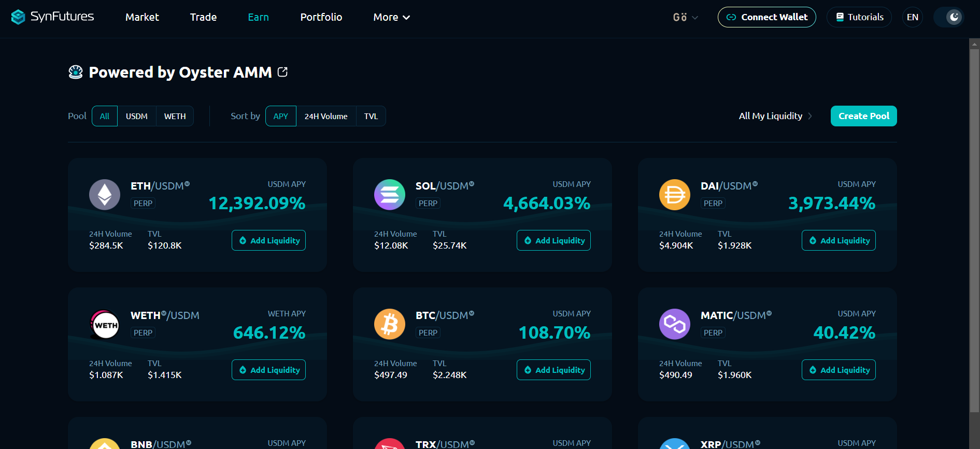The height and width of the screenshot is (449, 980).
Task: Click the DAI coin icon
Action: click(x=675, y=195)
